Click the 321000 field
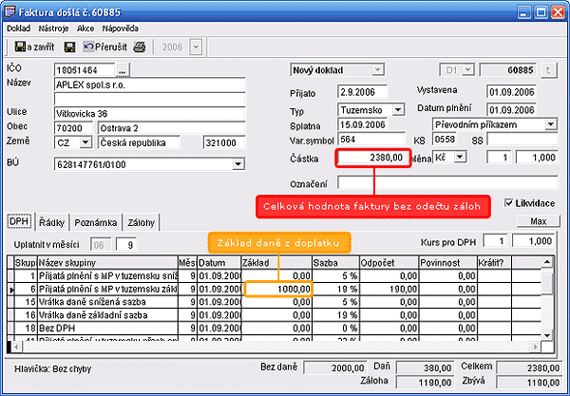 click(224, 143)
